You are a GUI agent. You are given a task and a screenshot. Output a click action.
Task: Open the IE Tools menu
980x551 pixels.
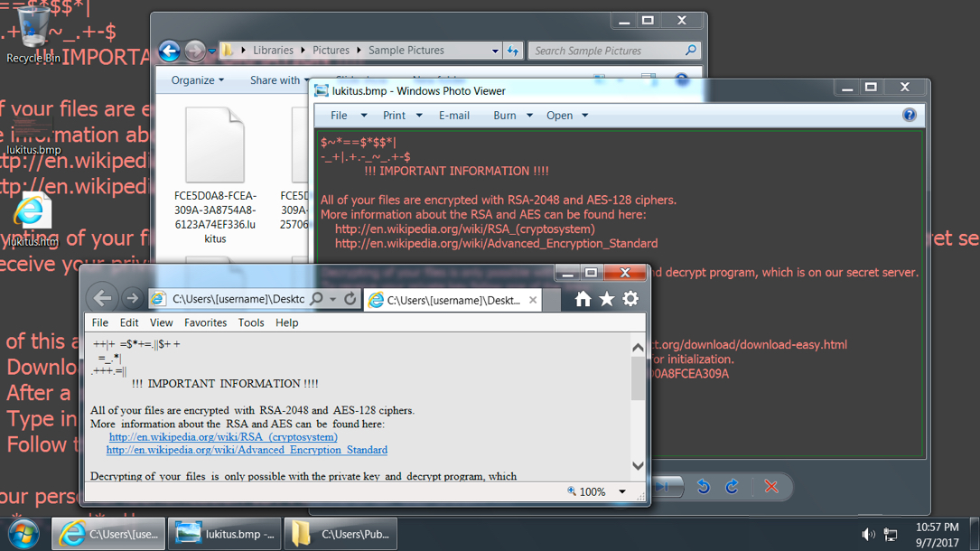coord(250,322)
